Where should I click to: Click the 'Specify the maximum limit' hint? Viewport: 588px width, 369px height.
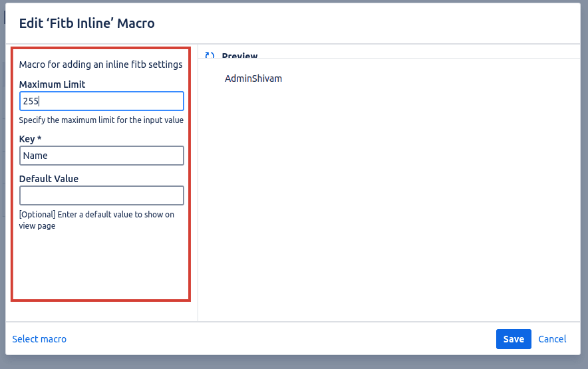coord(101,120)
